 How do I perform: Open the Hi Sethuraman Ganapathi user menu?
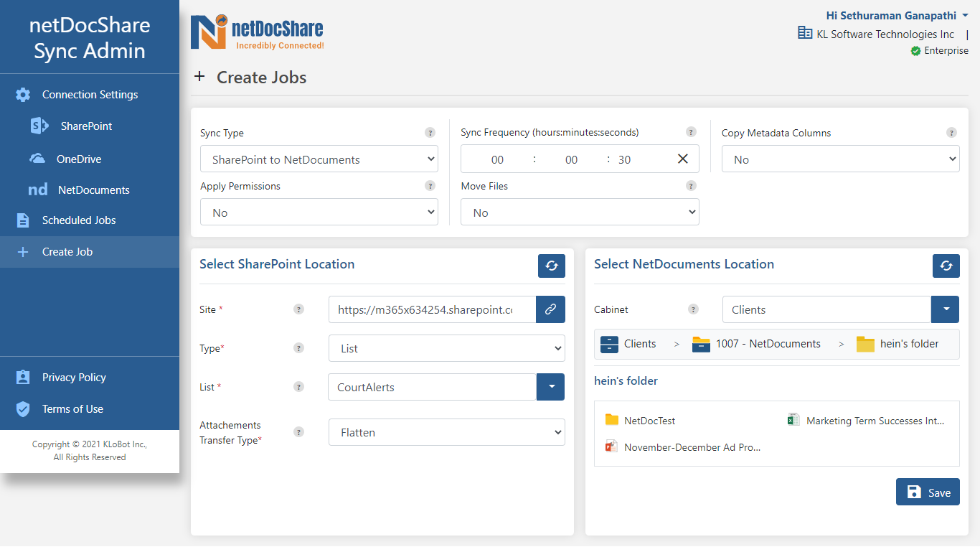click(x=897, y=15)
